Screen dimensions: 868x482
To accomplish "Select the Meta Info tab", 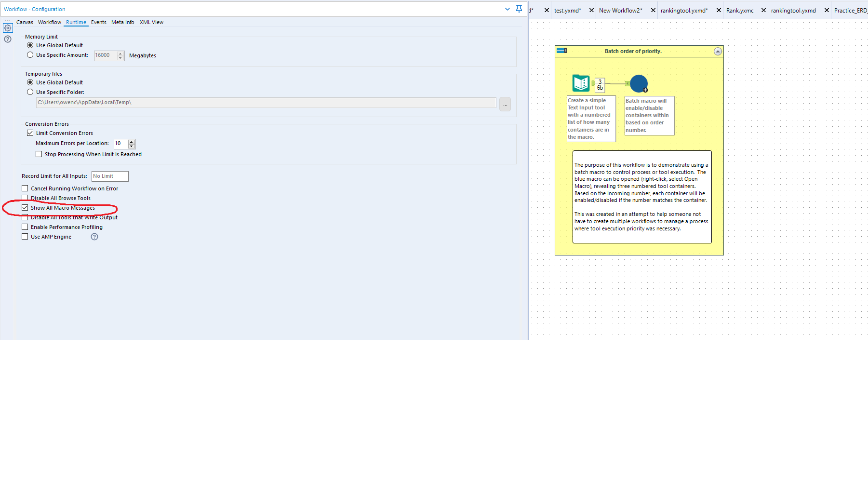I will 122,22.
